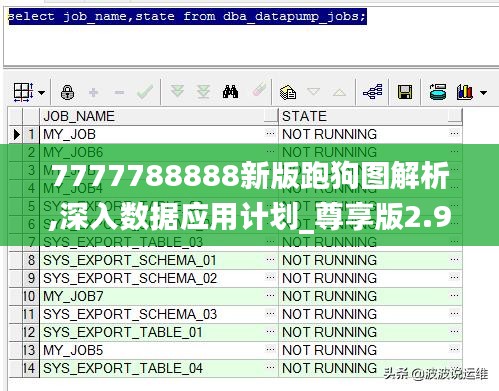Click the floppy disk save icon
Viewport: 499px width, 391px height.
click(405, 92)
